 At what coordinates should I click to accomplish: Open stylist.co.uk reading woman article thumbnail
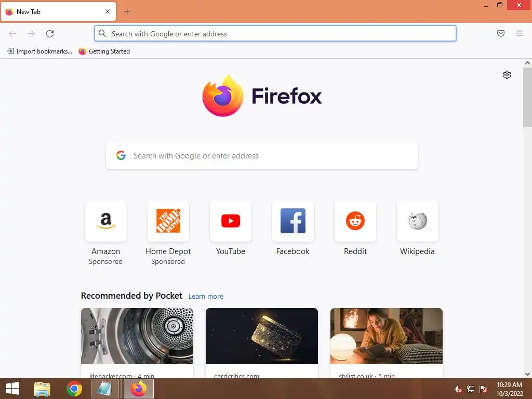(x=386, y=336)
